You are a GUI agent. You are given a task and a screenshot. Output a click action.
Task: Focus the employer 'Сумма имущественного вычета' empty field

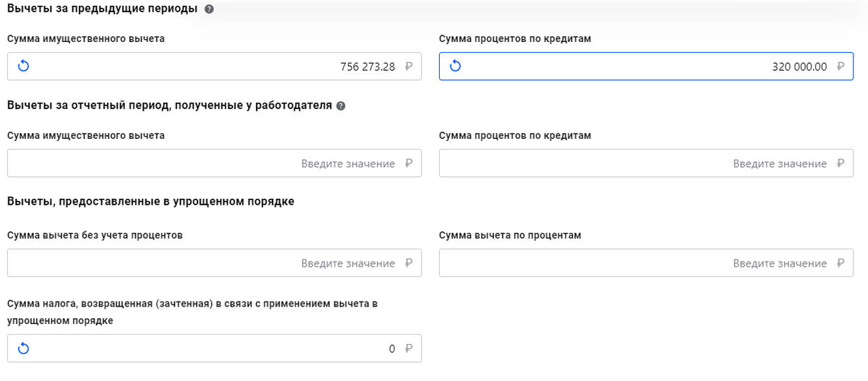click(x=214, y=163)
